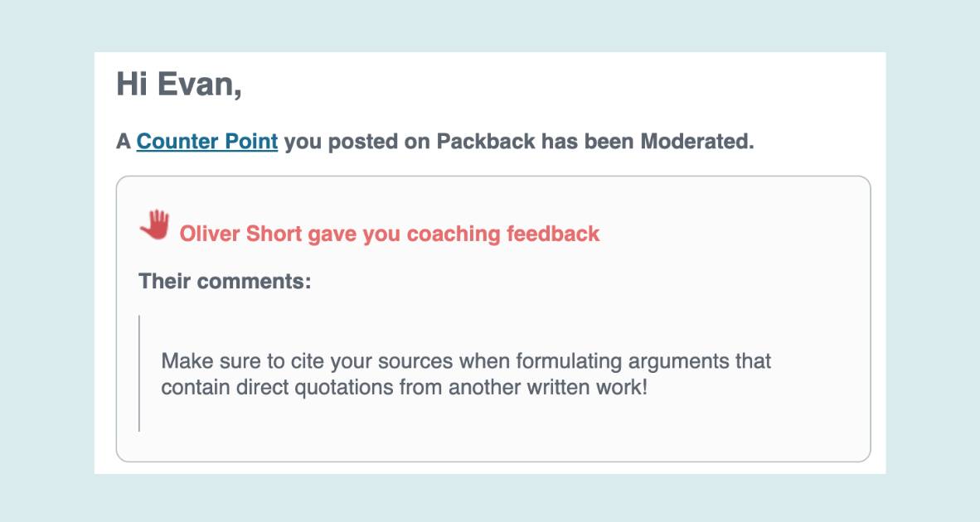
Task: Click the phrase another written work
Action: point(547,387)
